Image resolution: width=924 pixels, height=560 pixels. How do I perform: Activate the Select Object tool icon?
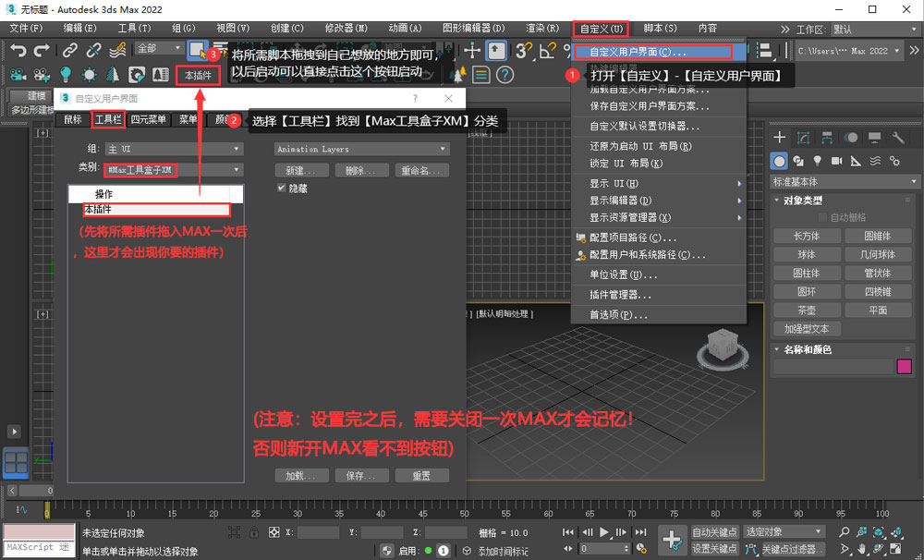(x=197, y=50)
